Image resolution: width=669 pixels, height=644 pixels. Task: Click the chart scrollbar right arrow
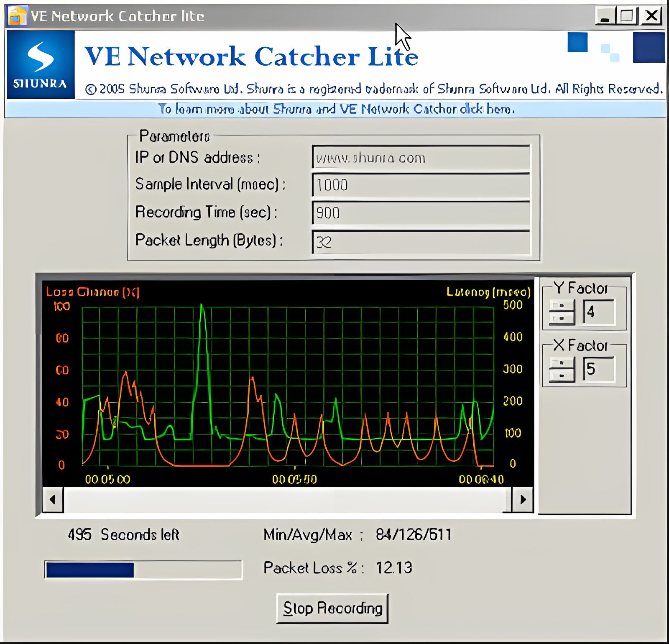(x=523, y=499)
